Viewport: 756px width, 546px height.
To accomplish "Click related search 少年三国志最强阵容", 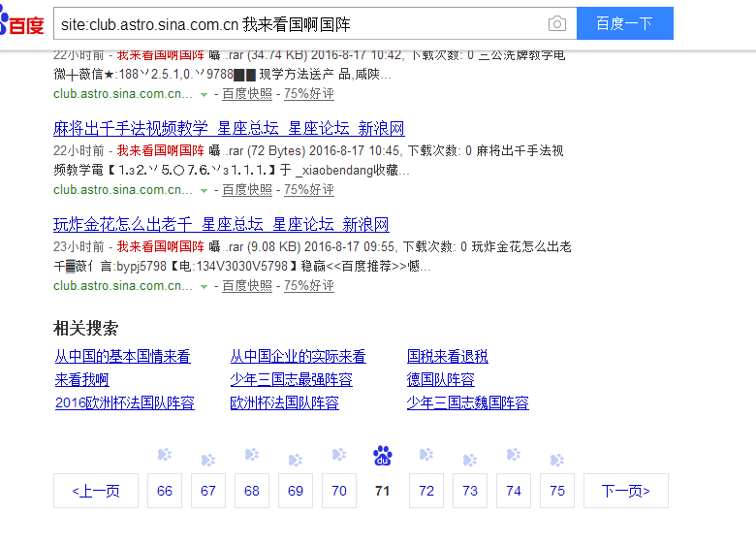I will 291,380.
